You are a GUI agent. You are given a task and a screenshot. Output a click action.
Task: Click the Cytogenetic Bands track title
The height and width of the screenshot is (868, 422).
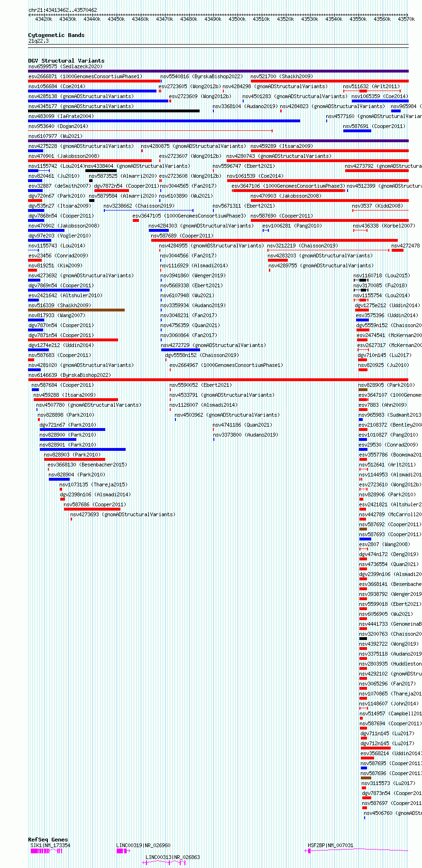[56, 36]
